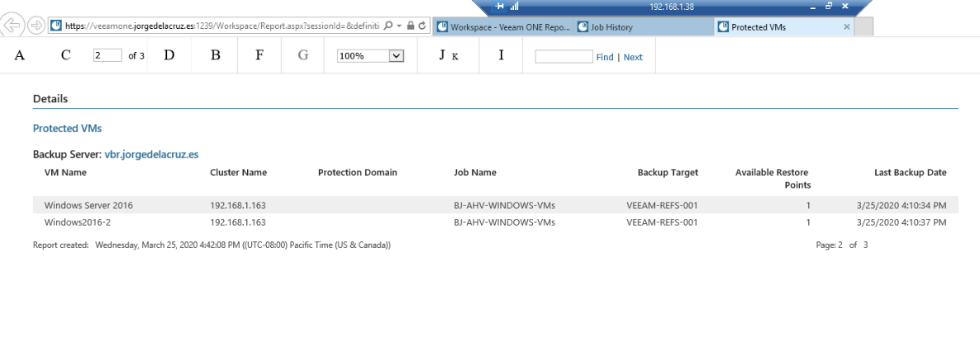Click the 'A' first-page toolbar button

pyautogui.click(x=19, y=55)
